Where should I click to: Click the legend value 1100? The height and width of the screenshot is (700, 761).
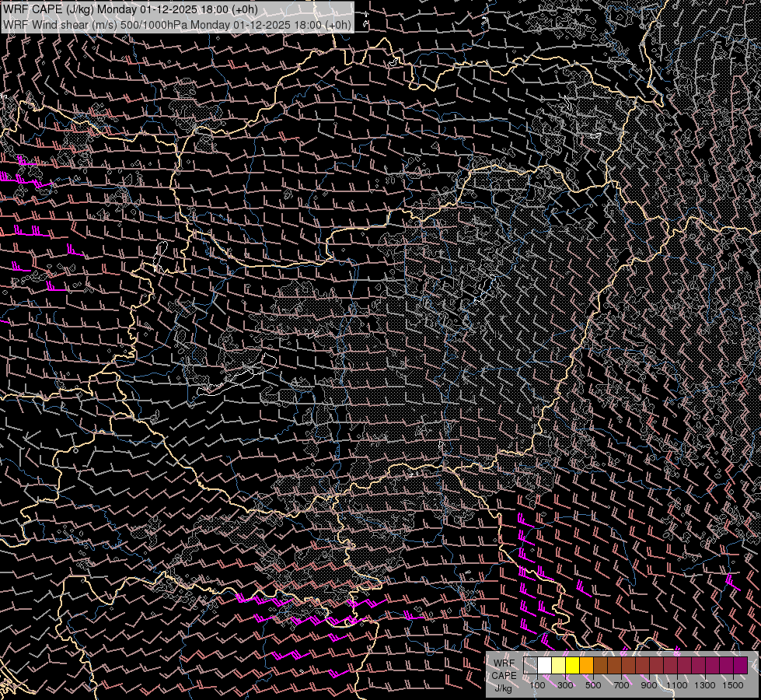[677, 685]
